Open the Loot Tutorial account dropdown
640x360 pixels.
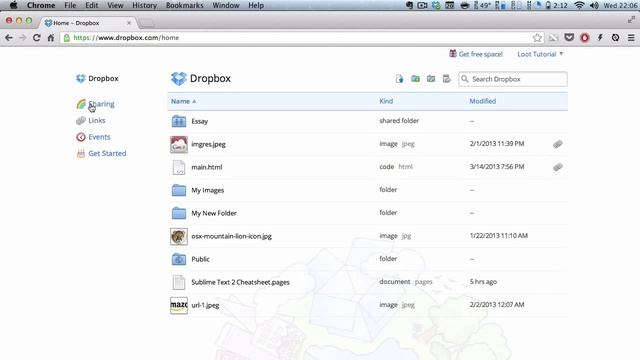pos(540,54)
